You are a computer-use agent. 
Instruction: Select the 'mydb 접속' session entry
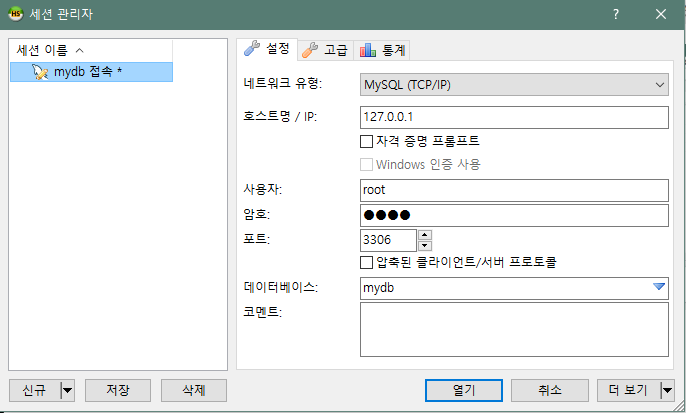pyautogui.click(x=91, y=72)
